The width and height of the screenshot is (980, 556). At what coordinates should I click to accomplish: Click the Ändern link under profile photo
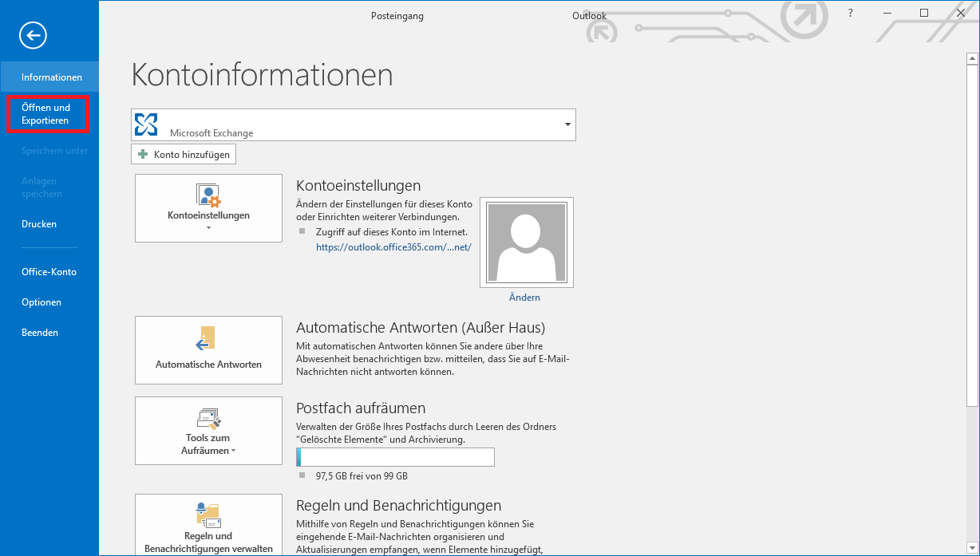[x=524, y=298]
